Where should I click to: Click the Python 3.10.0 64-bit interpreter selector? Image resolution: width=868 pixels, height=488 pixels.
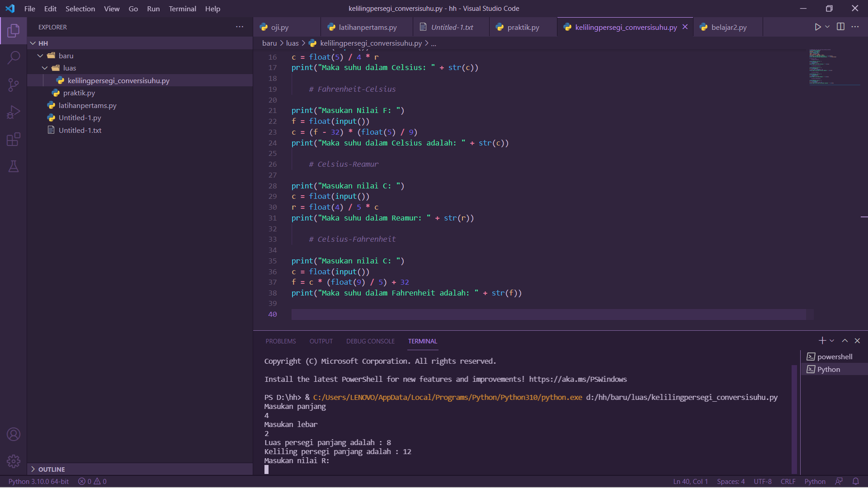[38, 482]
